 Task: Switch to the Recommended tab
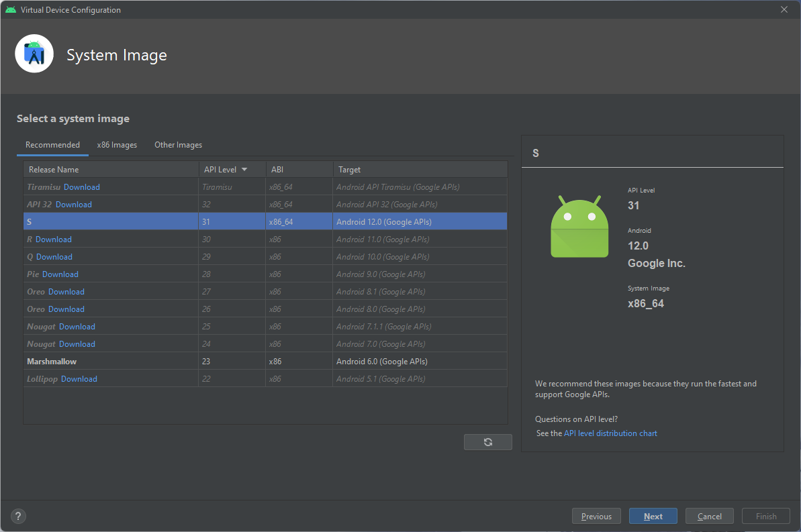(52, 145)
